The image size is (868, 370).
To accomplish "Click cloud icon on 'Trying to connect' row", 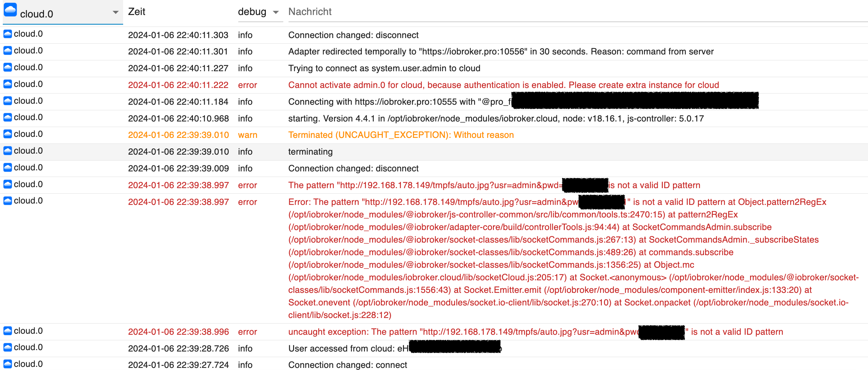I will point(8,67).
